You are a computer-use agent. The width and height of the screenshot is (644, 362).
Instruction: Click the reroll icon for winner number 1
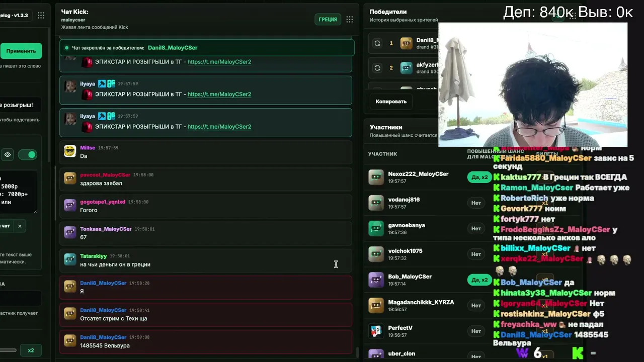377,43
